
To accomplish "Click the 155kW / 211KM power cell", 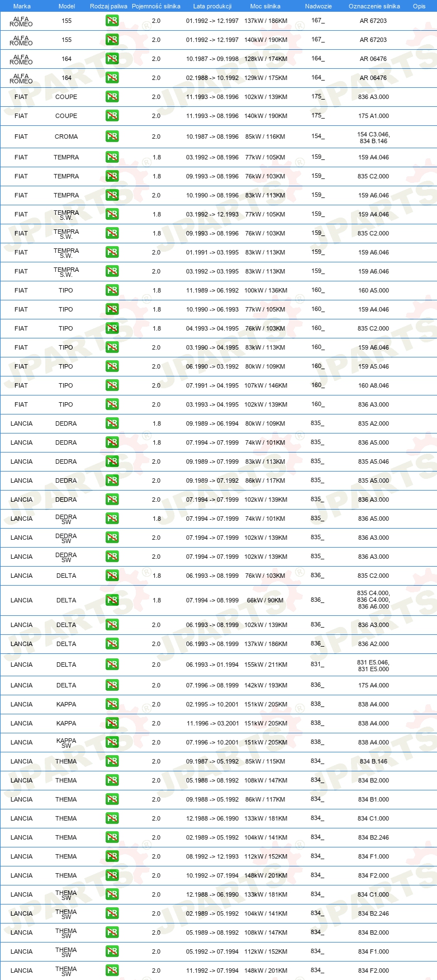I will tap(265, 665).
